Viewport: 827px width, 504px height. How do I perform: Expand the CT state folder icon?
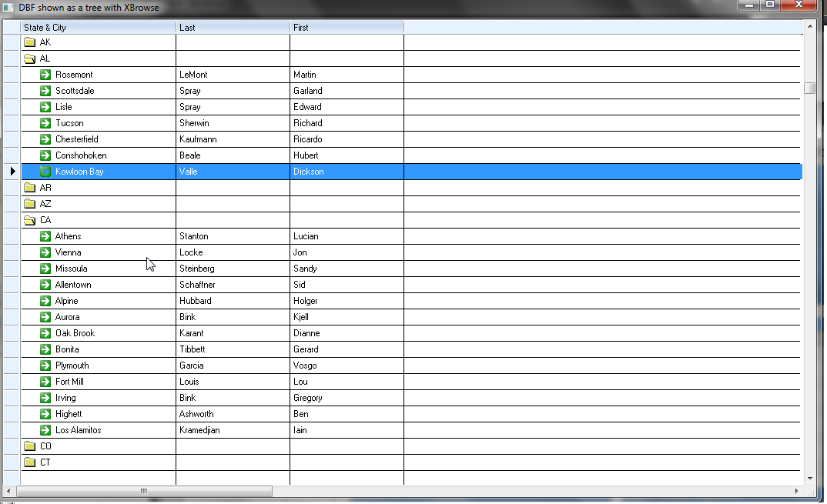coord(29,462)
